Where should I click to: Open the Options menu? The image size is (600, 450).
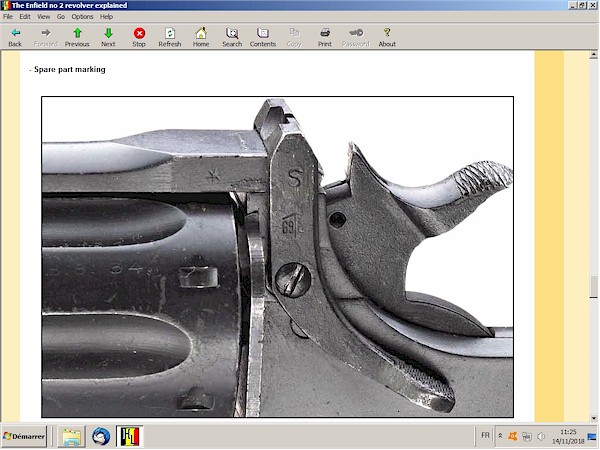click(82, 16)
